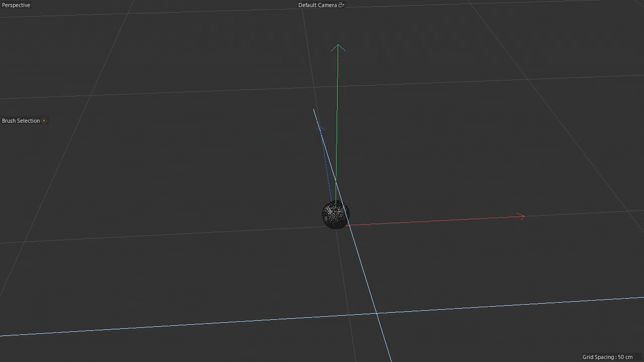Click the Default Camera label
The height and width of the screenshot is (362, 644).
pyautogui.click(x=317, y=5)
